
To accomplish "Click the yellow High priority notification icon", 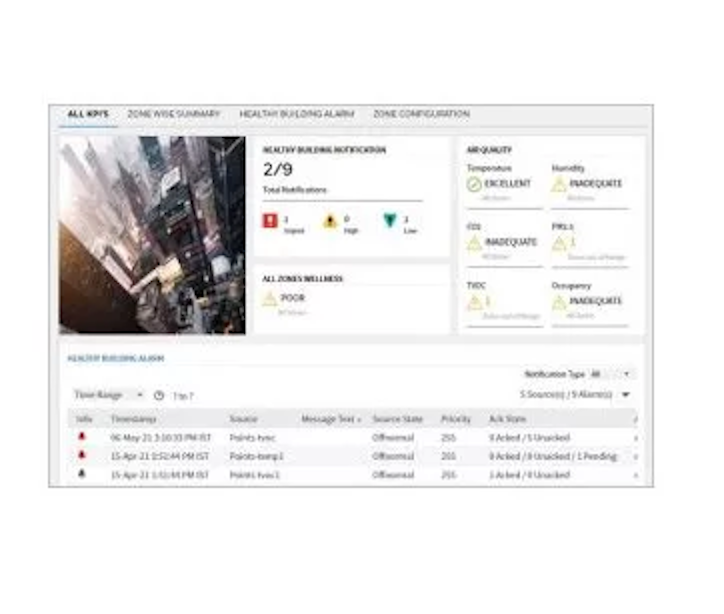I will coord(330,221).
